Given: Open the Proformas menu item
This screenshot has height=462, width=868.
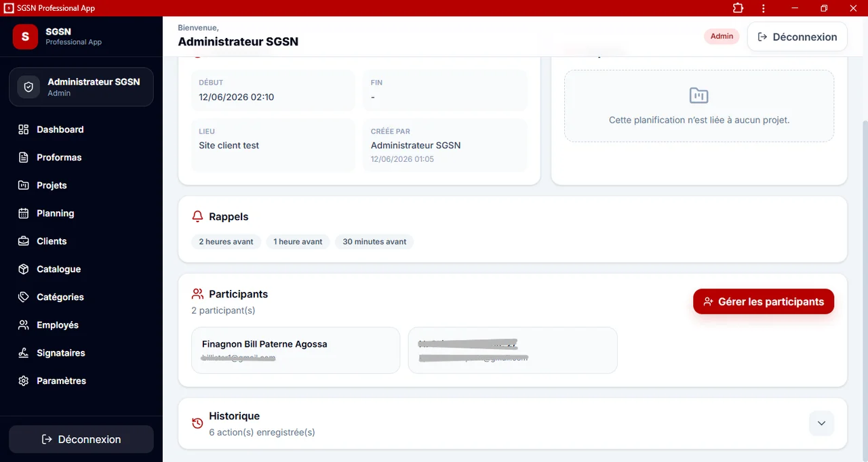Looking at the screenshot, I should (81, 157).
